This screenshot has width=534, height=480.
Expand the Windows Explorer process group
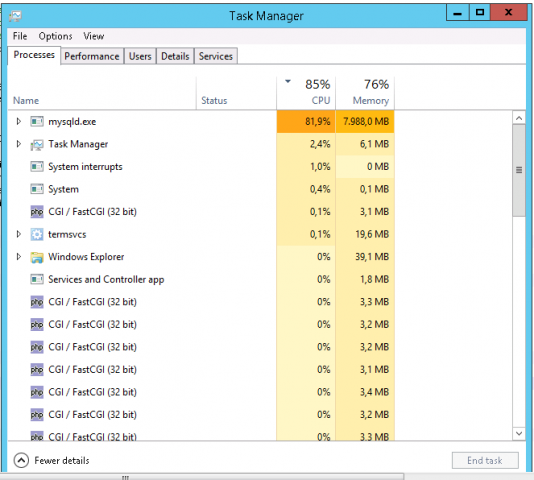tap(19, 257)
